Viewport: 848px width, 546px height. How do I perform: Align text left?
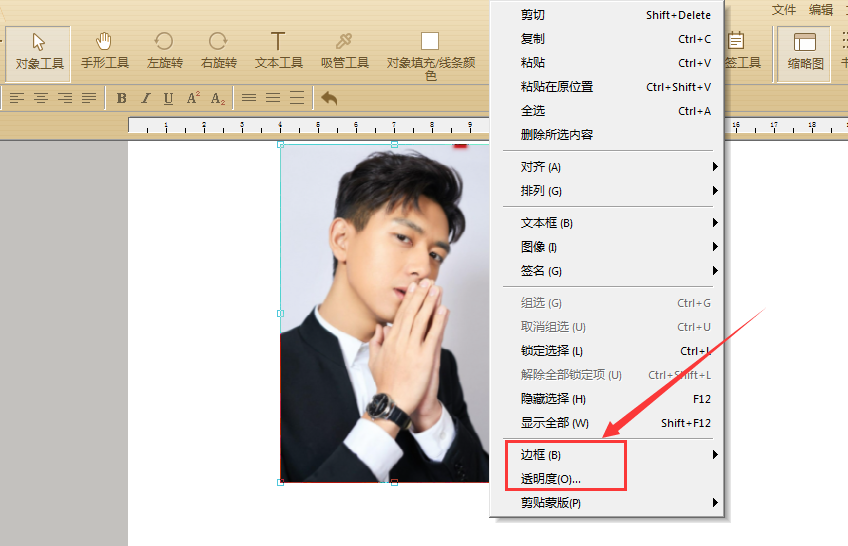17,98
